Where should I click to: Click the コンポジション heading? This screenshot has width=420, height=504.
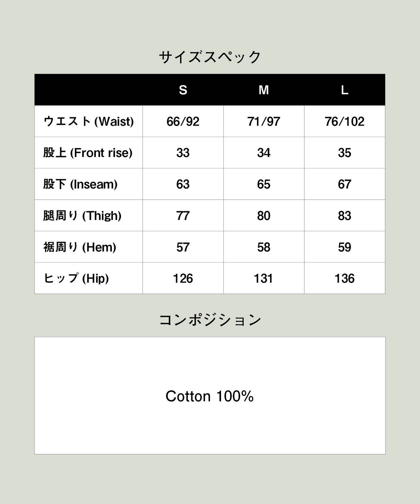(x=210, y=320)
